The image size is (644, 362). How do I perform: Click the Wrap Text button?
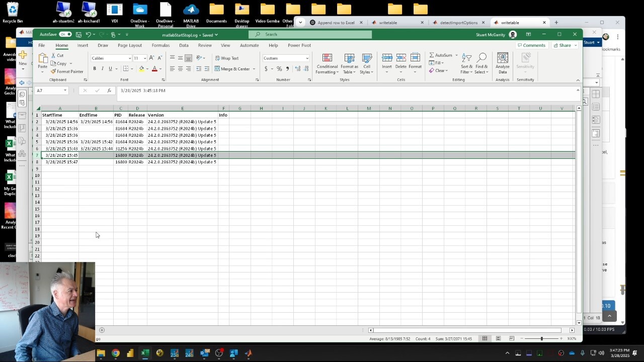coord(226,58)
